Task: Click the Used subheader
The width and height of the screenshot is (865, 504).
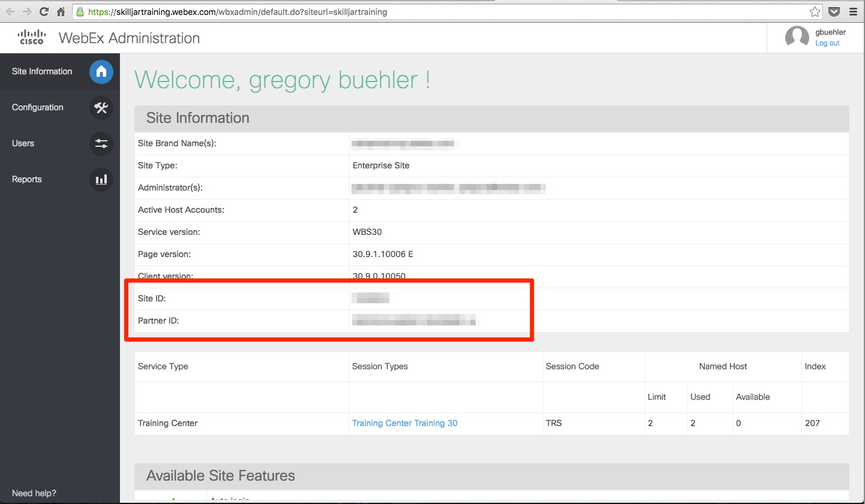Action: 700,397
